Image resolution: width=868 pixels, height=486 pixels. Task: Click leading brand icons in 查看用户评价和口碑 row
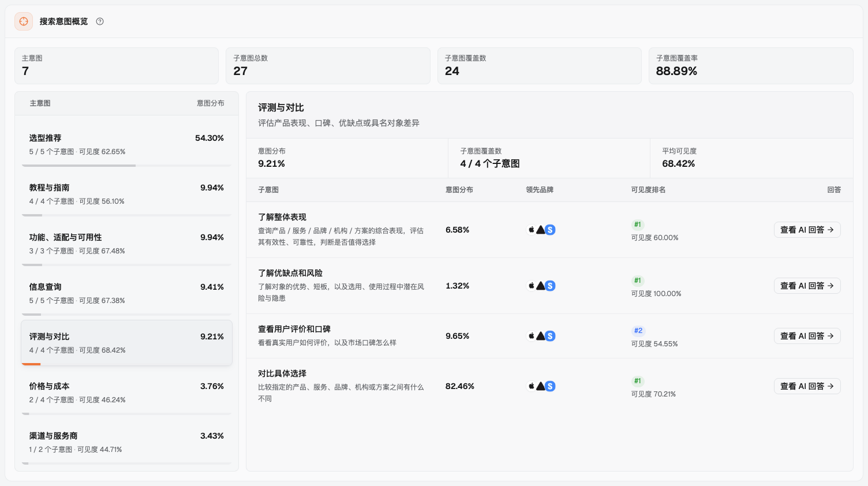[541, 336]
